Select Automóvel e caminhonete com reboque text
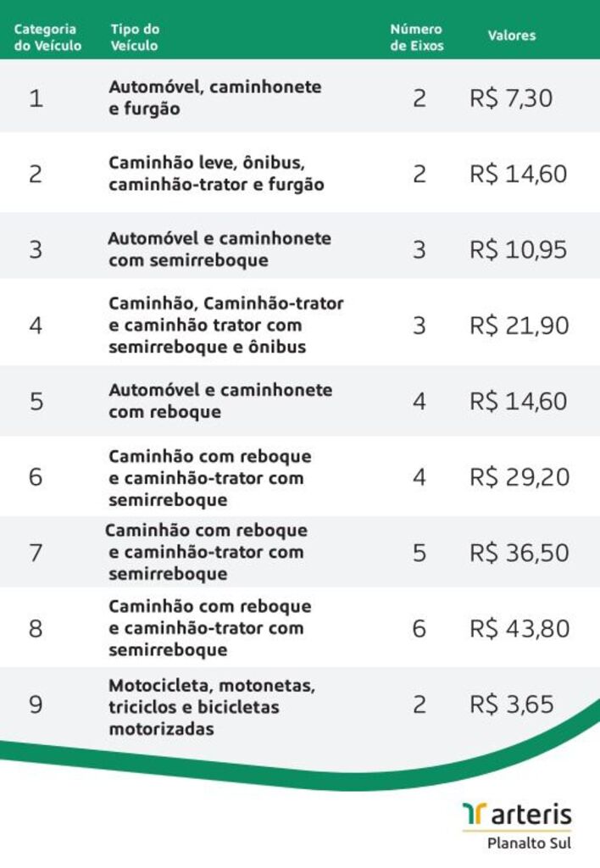The width and height of the screenshot is (600, 868). [x=220, y=401]
